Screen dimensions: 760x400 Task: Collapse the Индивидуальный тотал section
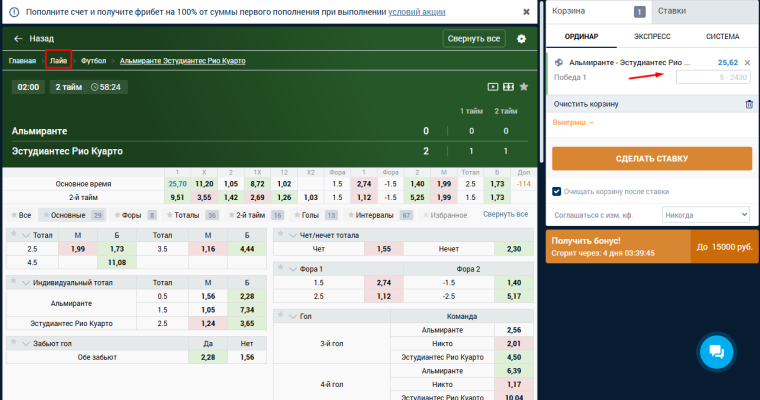pos(26,283)
